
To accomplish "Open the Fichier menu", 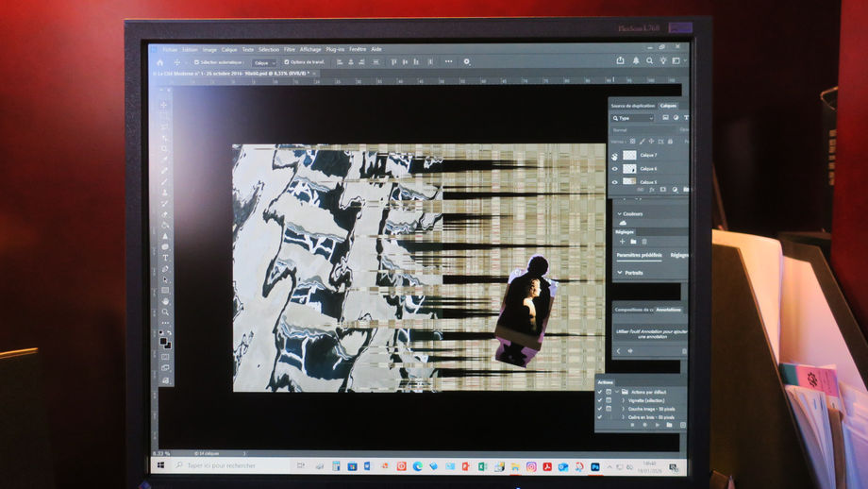I will (x=170, y=50).
